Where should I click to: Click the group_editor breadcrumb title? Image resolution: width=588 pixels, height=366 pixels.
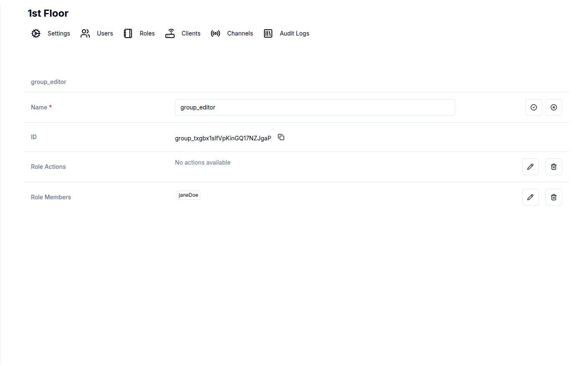(x=48, y=82)
